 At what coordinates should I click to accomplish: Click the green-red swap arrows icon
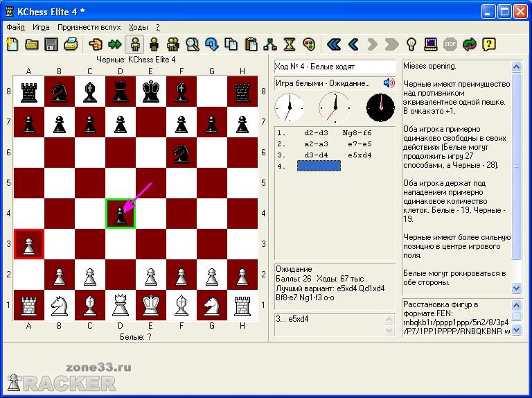[470, 44]
